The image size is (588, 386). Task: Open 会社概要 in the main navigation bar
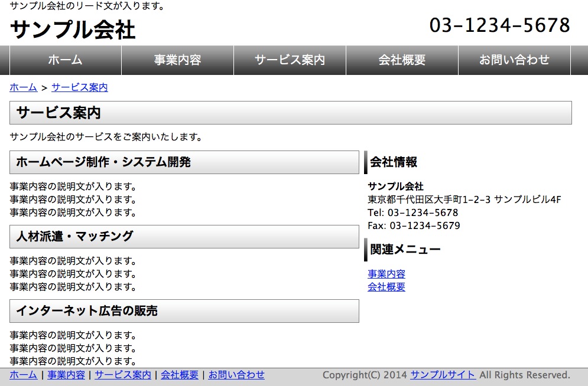pyautogui.click(x=402, y=60)
